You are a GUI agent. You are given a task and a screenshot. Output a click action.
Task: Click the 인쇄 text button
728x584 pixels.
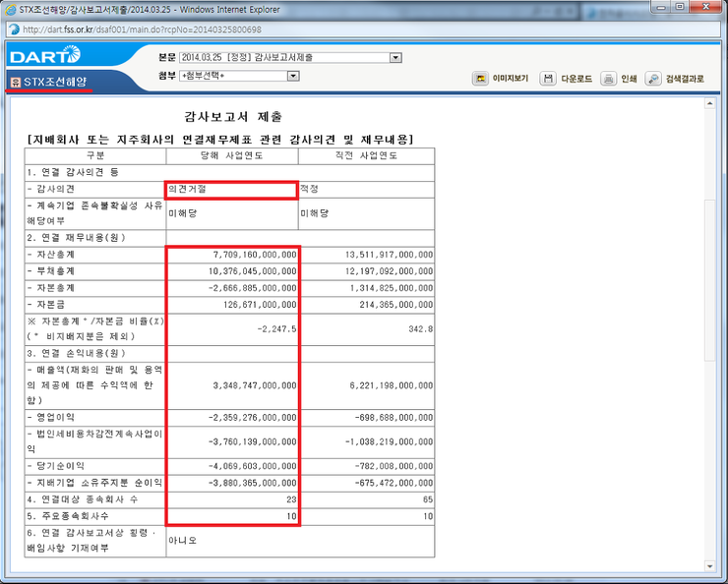click(629, 79)
